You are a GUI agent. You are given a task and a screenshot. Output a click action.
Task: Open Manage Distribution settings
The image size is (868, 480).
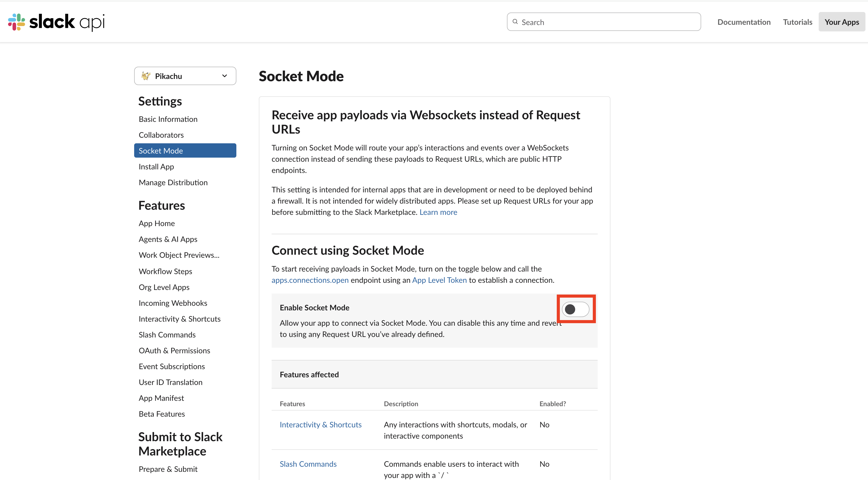(173, 182)
